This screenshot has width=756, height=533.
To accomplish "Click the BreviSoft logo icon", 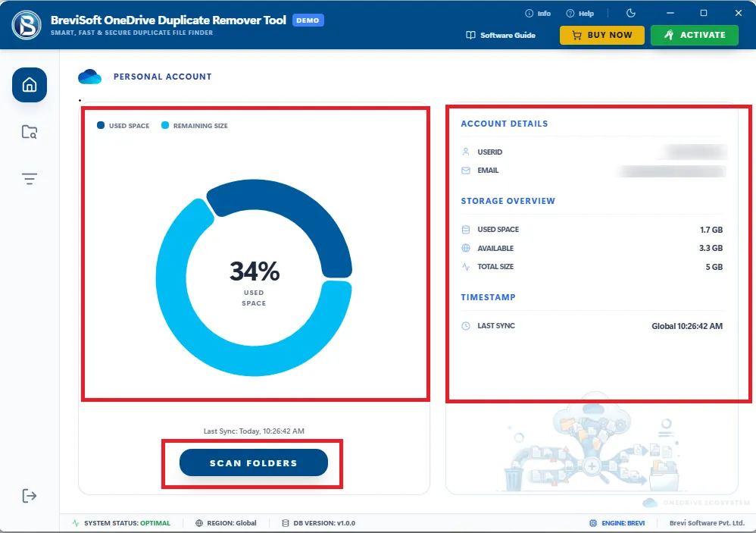I will [x=27, y=24].
